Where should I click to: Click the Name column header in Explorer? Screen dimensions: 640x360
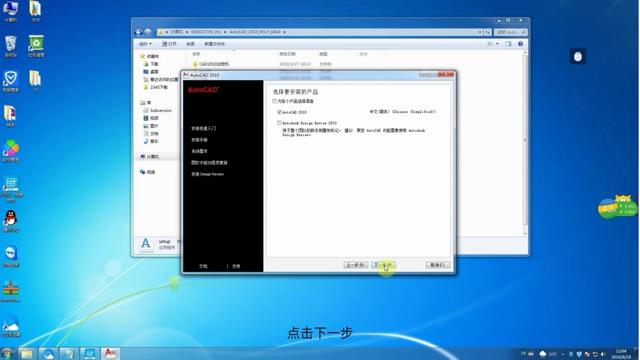click(196, 54)
